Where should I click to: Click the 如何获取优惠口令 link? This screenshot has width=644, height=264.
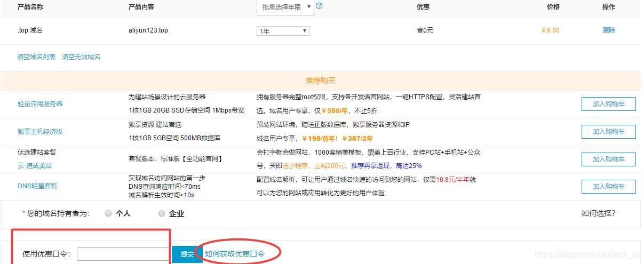(x=235, y=254)
